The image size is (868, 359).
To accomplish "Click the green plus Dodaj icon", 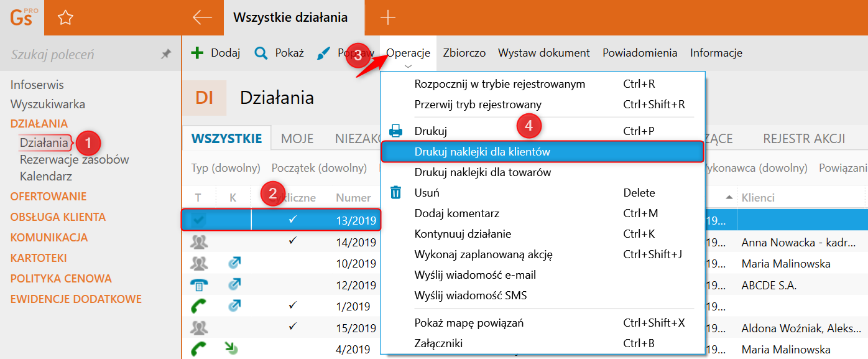I will click(197, 53).
